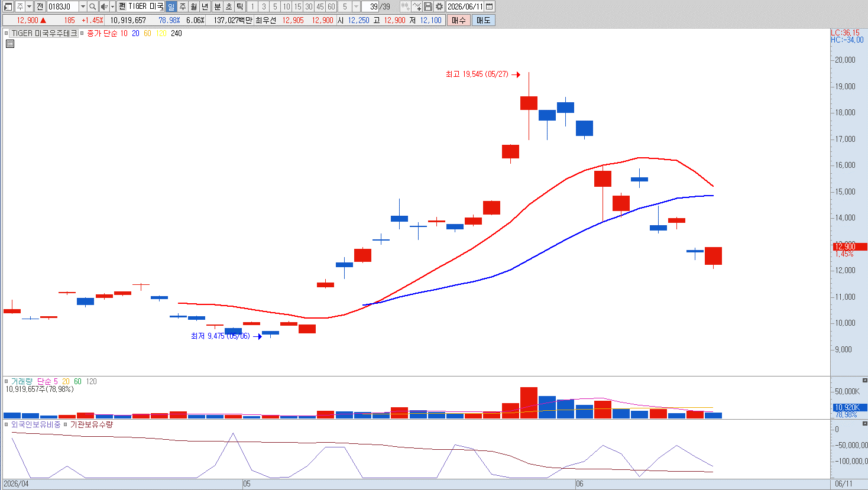Switch chart to minute (분) period
Screen dimensions: 868x490
(x=217, y=7)
